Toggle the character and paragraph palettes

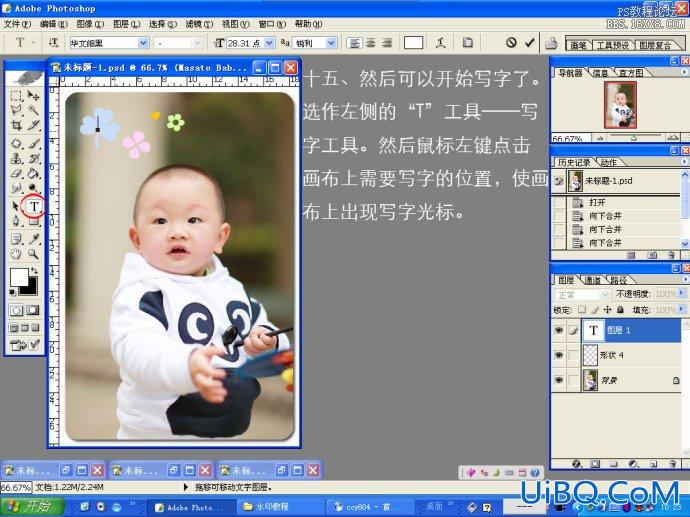[x=467, y=43]
